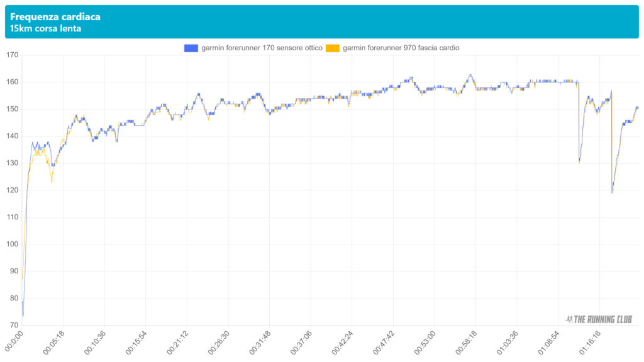Click the 160 y-axis label
The image size is (644, 362).
tap(12, 82)
